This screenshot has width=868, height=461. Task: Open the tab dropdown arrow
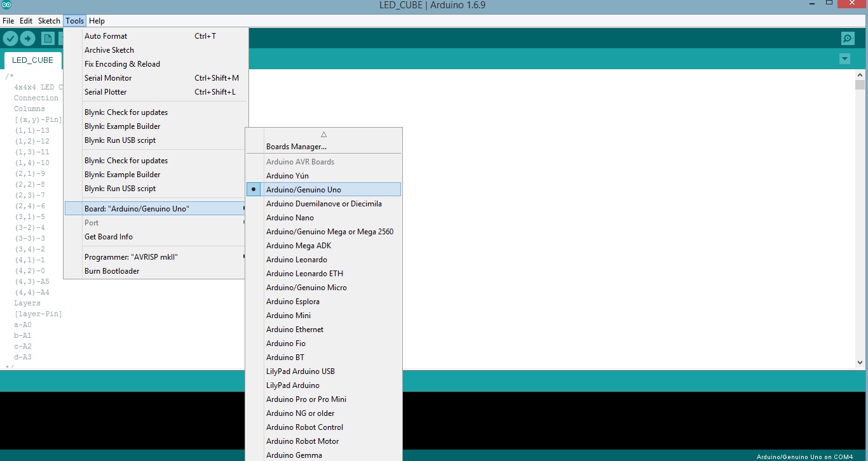(x=844, y=59)
